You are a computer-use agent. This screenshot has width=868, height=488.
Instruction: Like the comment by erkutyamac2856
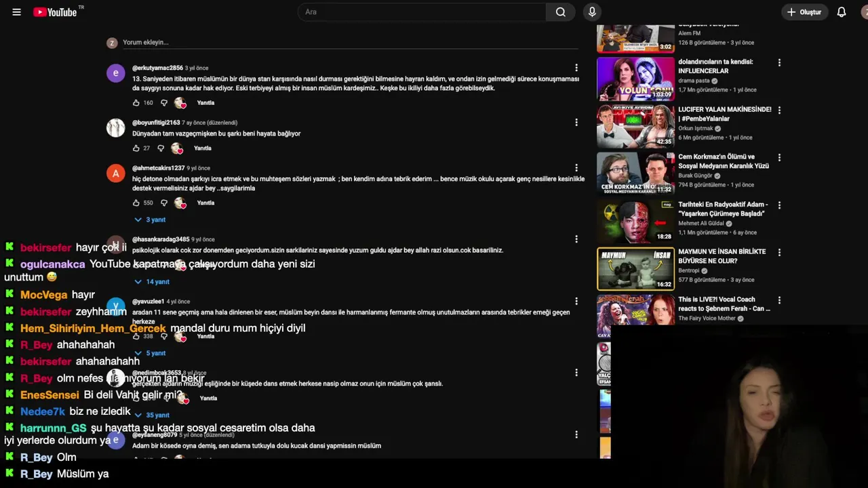136,103
